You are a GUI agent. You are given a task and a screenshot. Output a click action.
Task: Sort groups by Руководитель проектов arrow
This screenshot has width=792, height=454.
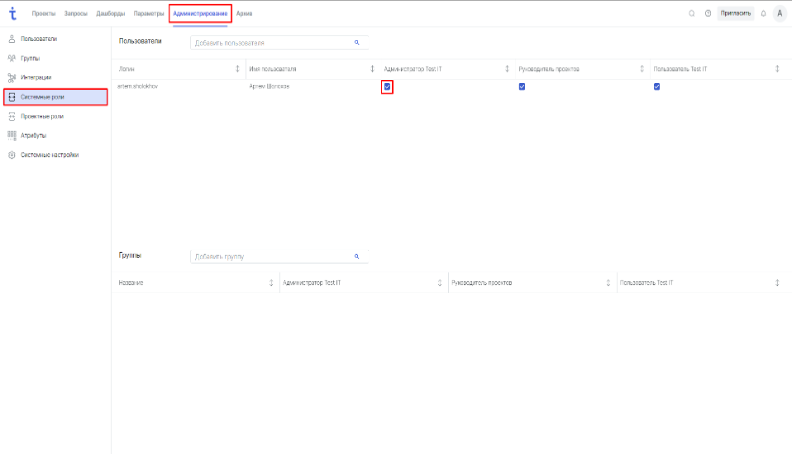coord(608,283)
